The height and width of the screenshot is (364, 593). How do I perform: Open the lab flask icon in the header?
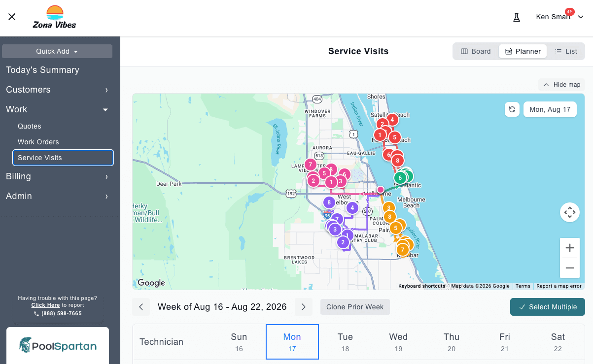517,17
